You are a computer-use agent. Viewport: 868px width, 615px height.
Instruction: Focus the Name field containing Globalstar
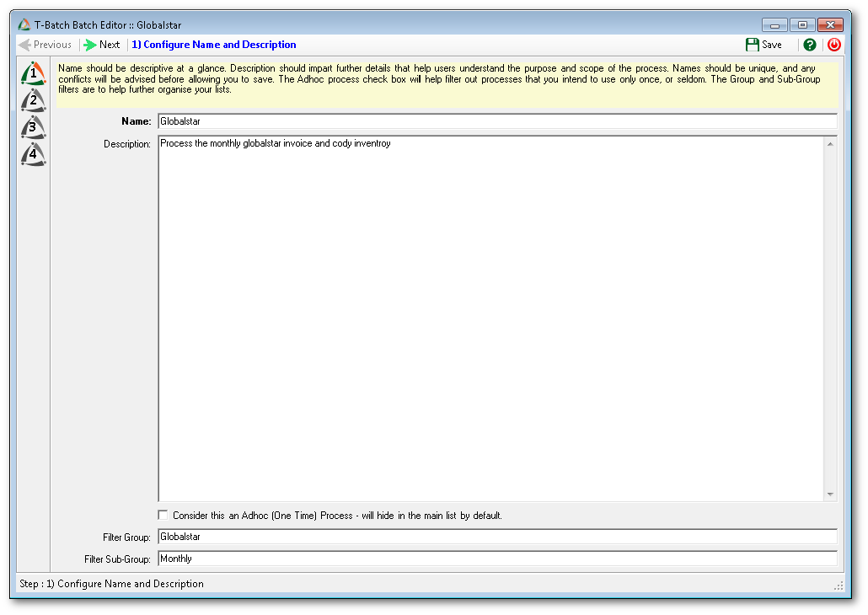(497, 121)
